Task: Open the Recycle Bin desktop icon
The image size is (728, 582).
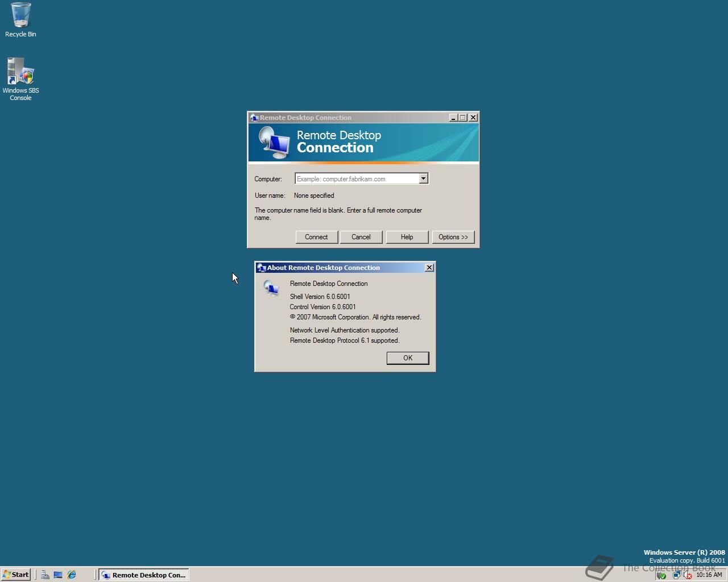Action: pos(20,19)
